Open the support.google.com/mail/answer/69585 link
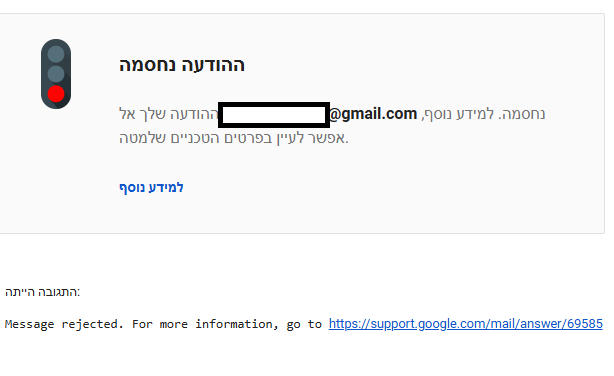The image size is (614, 376). coord(466,324)
